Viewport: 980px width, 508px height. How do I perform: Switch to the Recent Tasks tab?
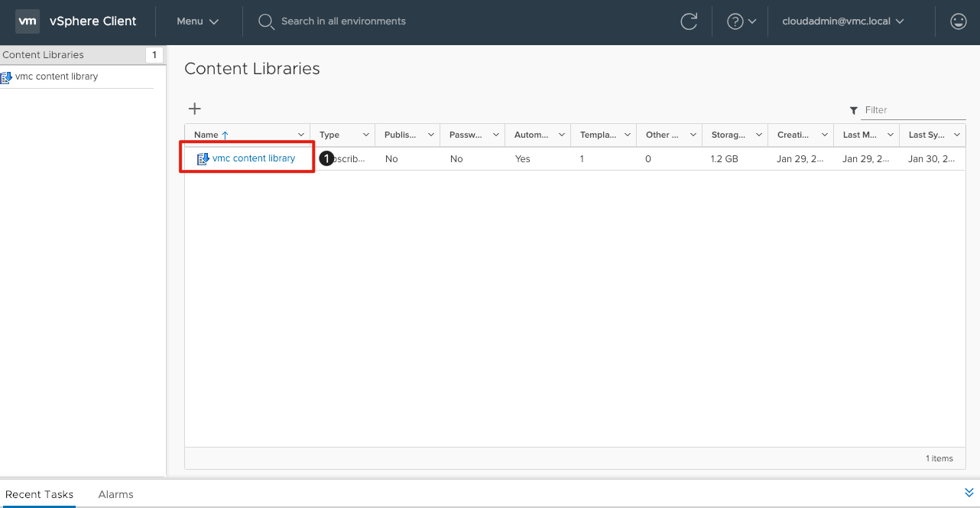(x=40, y=494)
